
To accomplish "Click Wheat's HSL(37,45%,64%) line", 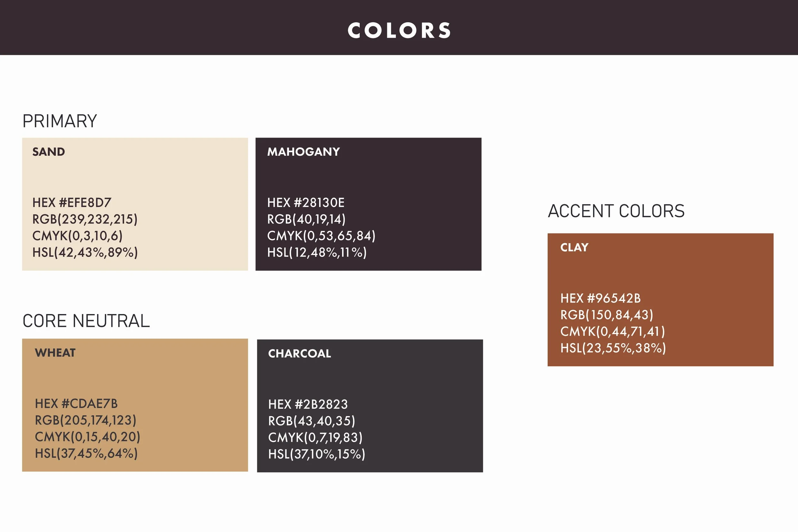I will (86, 453).
